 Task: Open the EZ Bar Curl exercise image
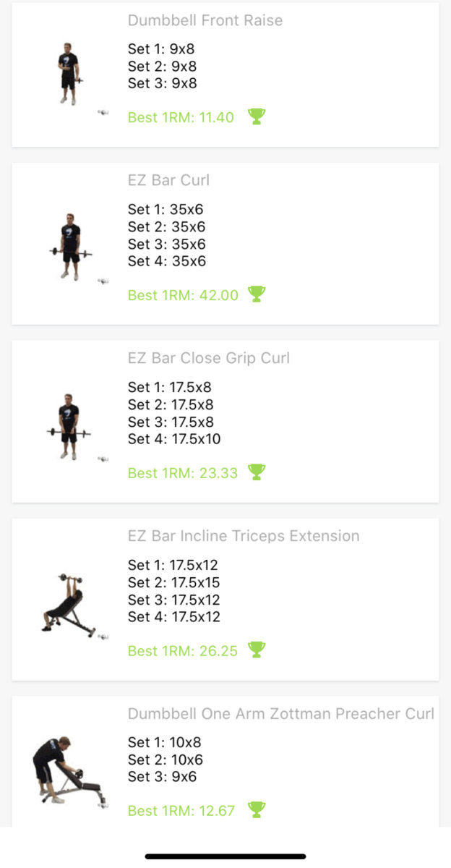[70, 247]
